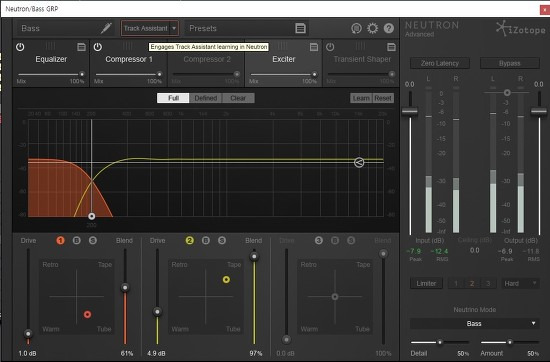Select Exciter band 3 number
This screenshot has width=550, height=362.
pos(318,240)
